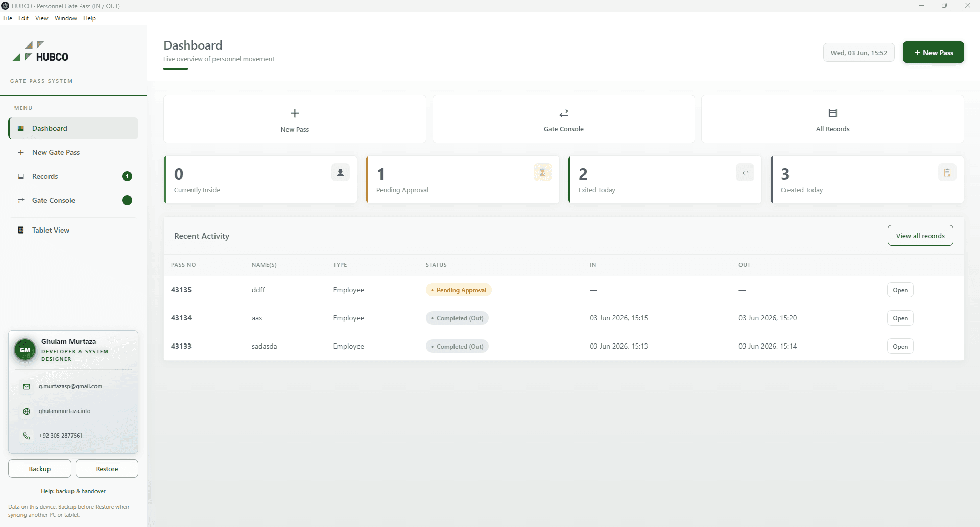This screenshot has width=980, height=527.
Task: Click the Backup button
Action: [40, 469]
